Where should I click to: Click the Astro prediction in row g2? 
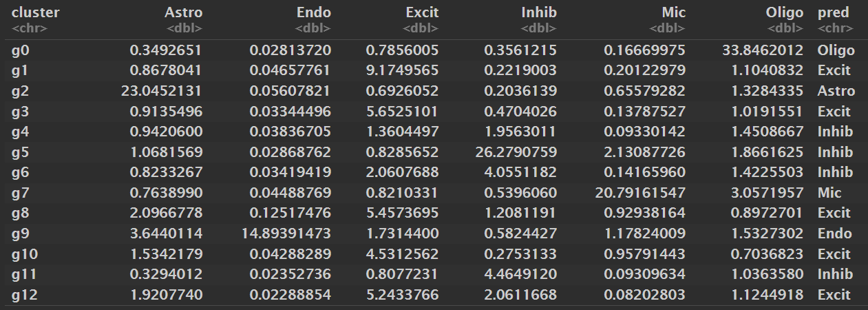pyautogui.click(x=836, y=91)
